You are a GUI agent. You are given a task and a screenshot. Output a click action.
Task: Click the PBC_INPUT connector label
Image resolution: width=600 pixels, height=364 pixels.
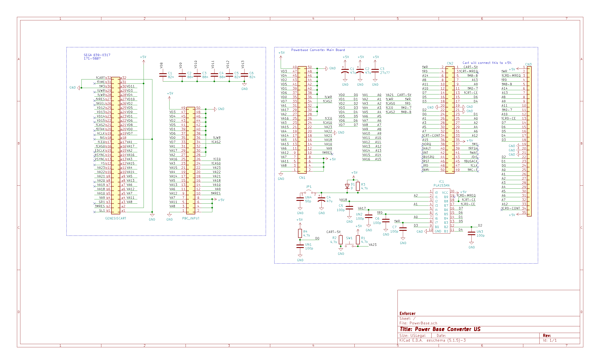click(x=191, y=218)
